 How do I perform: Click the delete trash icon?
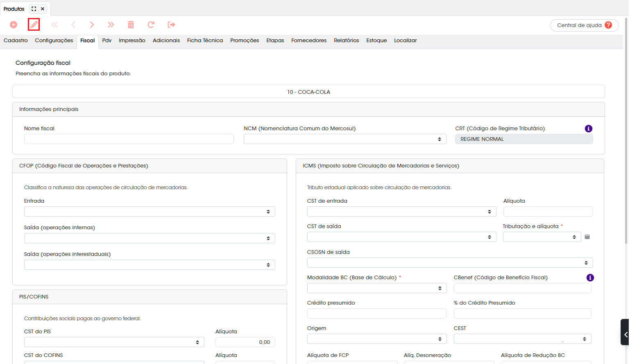pos(131,25)
